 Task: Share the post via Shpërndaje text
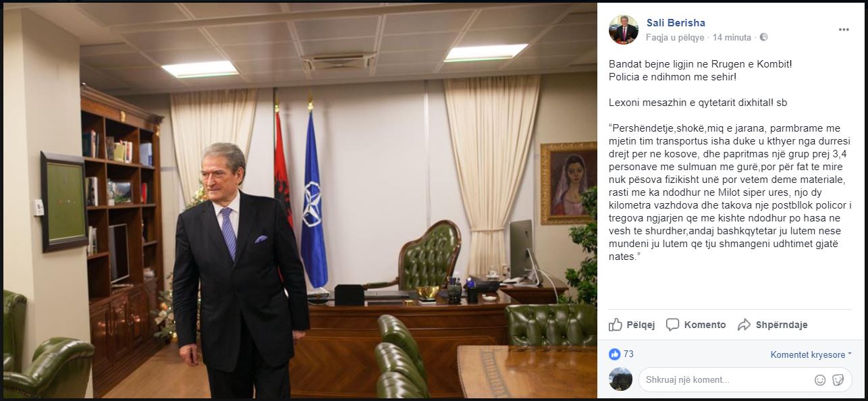[782, 325]
